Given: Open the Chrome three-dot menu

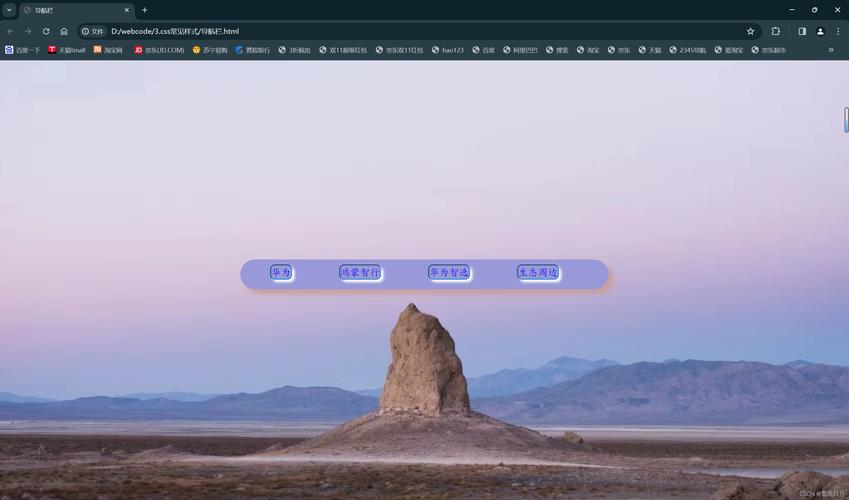Looking at the screenshot, I should coord(838,31).
